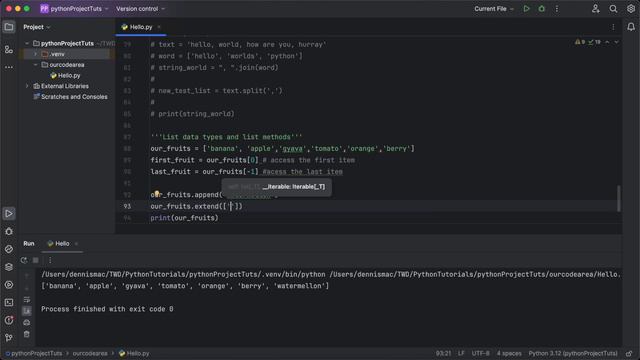The image size is (640, 360).
Task: Debug the current file with bug icon
Action: point(542,9)
